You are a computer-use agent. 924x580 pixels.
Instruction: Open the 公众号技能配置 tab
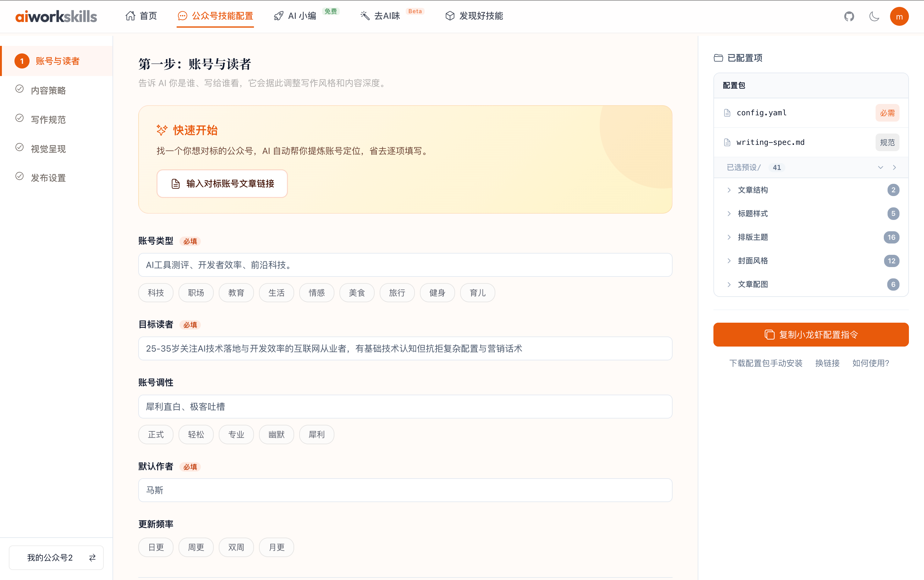(215, 16)
